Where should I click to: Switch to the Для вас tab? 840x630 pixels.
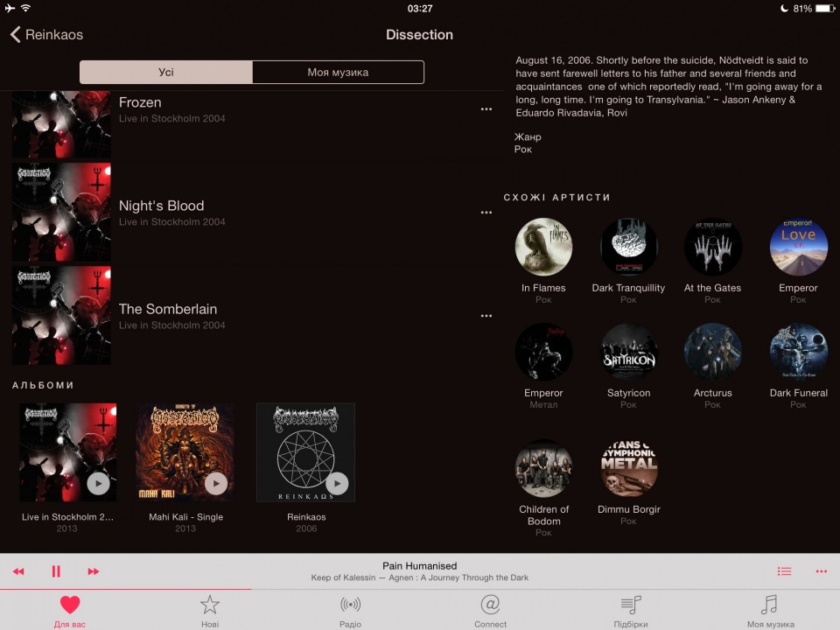[x=70, y=612]
